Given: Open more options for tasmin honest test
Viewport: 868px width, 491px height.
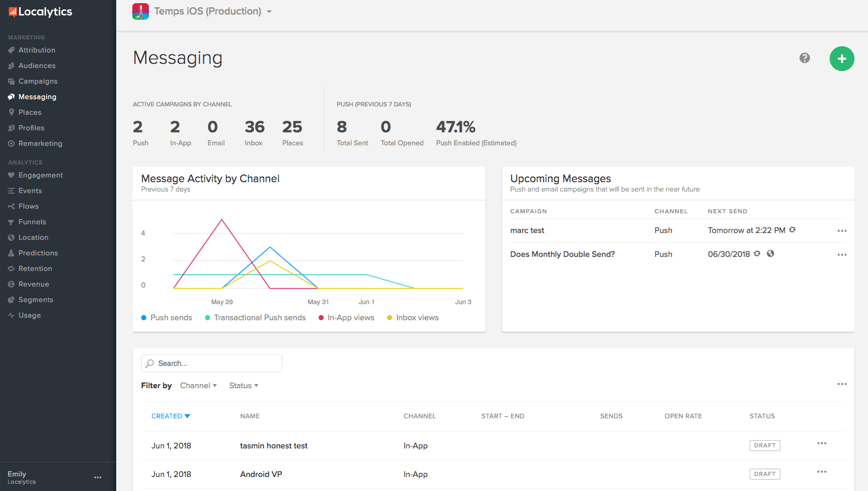Looking at the screenshot, I should pyautogui.click(x=821, y=443).
